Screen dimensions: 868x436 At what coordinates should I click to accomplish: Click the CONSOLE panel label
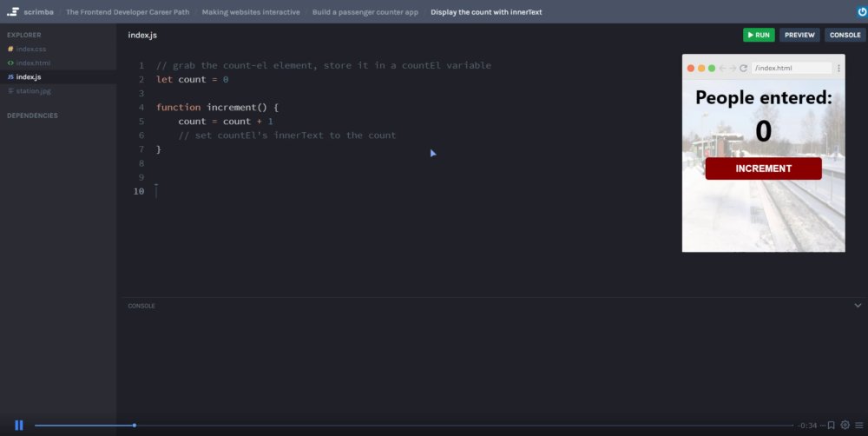141,306
